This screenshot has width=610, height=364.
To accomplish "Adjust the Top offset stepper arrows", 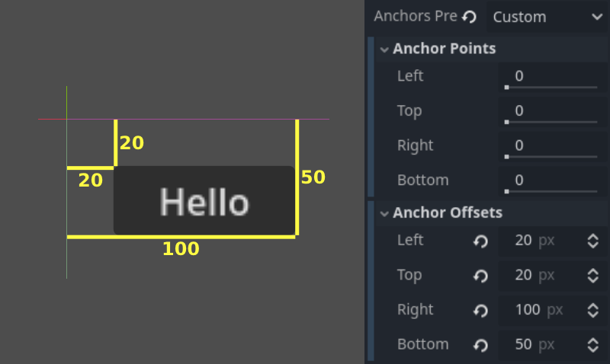I will click(x=592, y=276).
